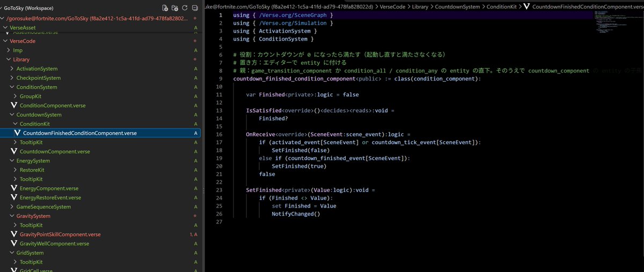Click 'using { ConditionSystem }' on line 4
Screen dimensions: 644x272
pyautogui.click(x=273, y=39)
